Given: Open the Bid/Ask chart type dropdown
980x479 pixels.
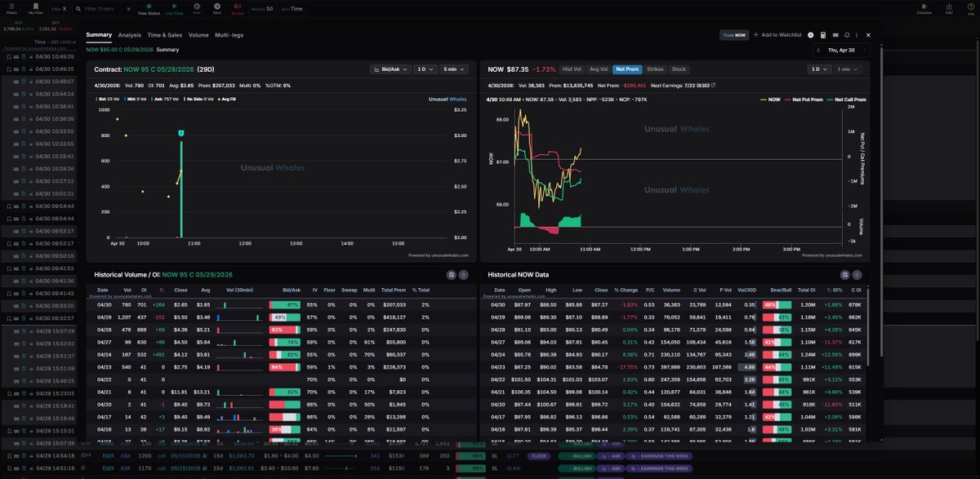Looking at the screenshot, I should 390,69.
